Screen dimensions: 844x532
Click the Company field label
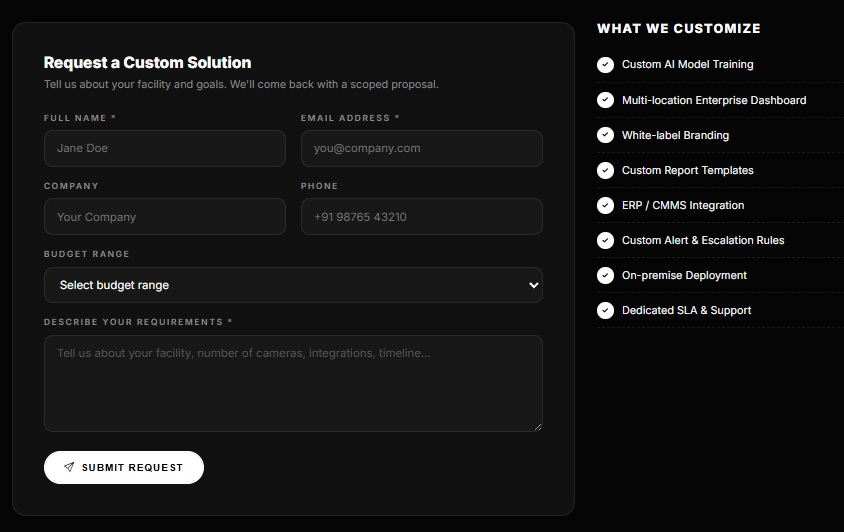pos(71,186)
